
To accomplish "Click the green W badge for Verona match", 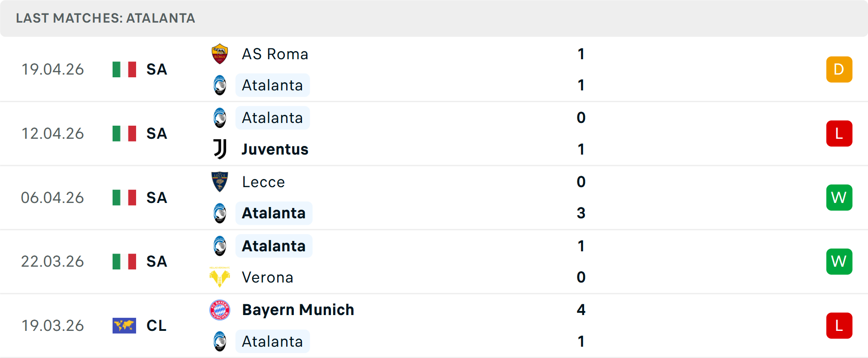I will 839,262.
